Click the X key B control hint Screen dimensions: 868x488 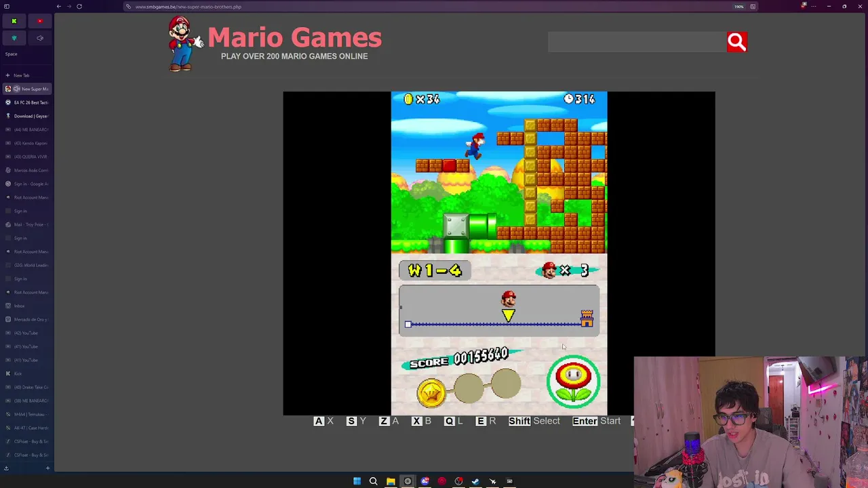coord(421,421)
